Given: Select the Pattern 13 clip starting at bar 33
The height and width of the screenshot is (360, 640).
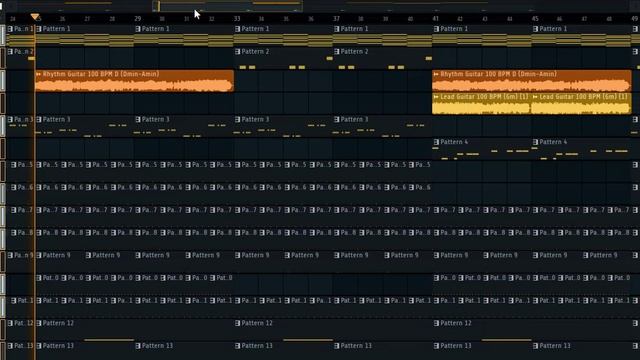Looking at the screenshot, I should pyautogui.click(x=284, y=350).
